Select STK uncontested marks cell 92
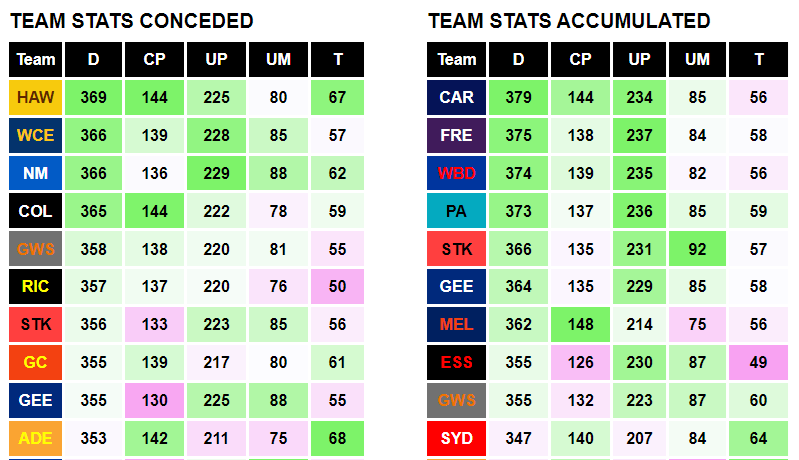The width and height of the screenshot is (799, 460). [697, 249]
